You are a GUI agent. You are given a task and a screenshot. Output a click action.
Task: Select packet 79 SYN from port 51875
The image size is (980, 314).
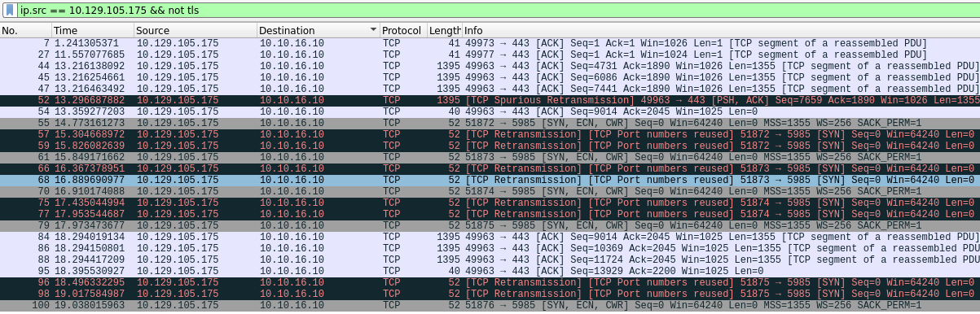[490, 225]
